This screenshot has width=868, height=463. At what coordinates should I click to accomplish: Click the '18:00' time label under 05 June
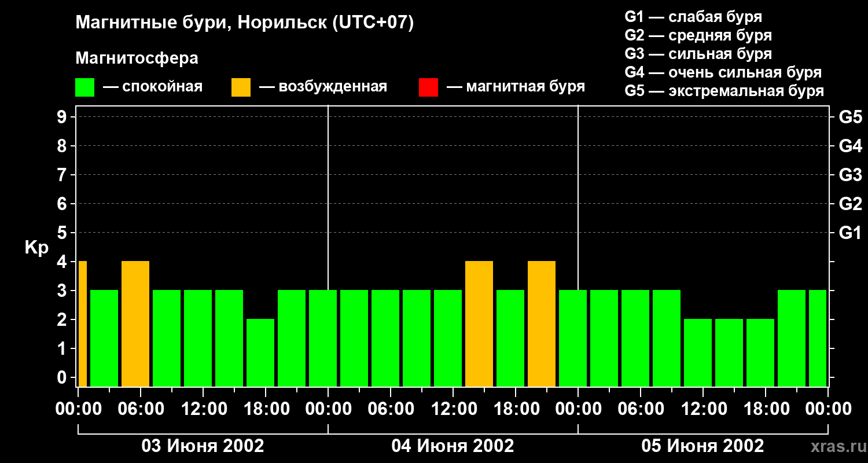(x=766, y=409)
